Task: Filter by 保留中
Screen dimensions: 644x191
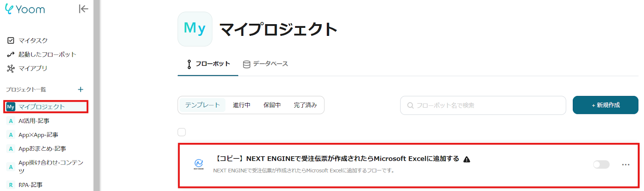Action: click(272, 105)
